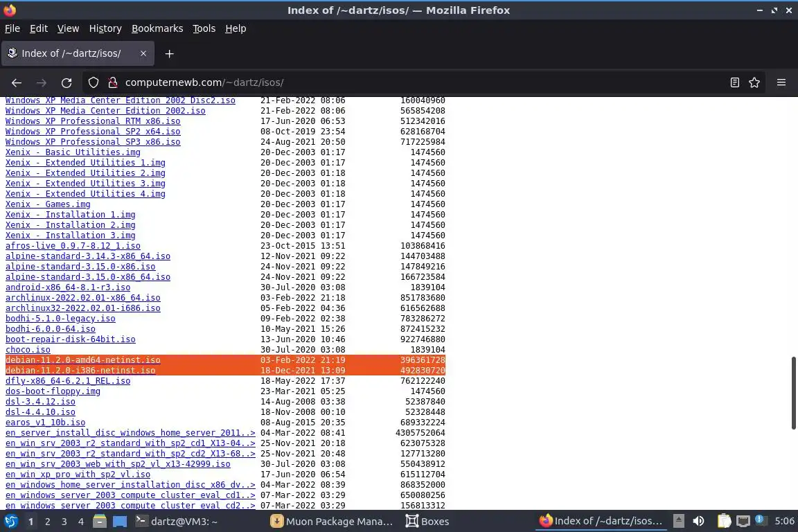
Task: Open eaos_v1_10b.iso link
Action: 45,423
